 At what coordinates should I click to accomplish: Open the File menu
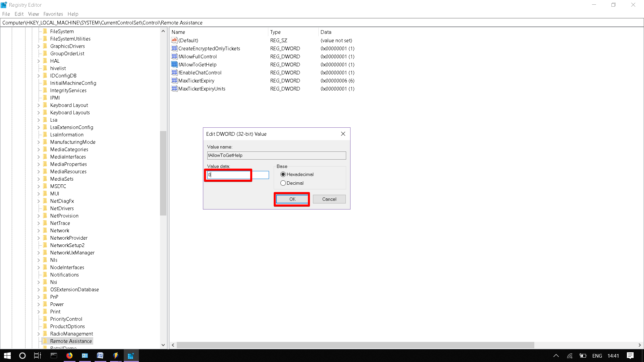coord(6,14)
